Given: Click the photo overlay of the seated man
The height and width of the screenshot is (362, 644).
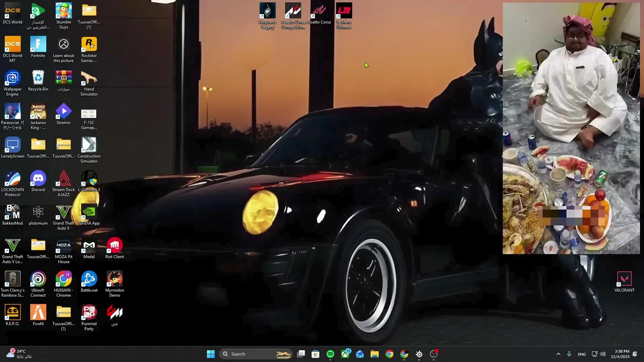Looking at the screenshot, I should 571,128.
